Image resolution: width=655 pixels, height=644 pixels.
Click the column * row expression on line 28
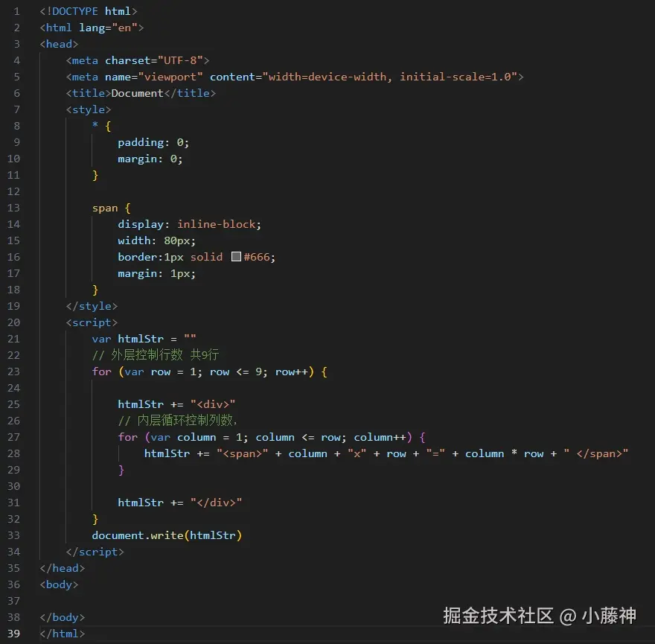[504, 453]
